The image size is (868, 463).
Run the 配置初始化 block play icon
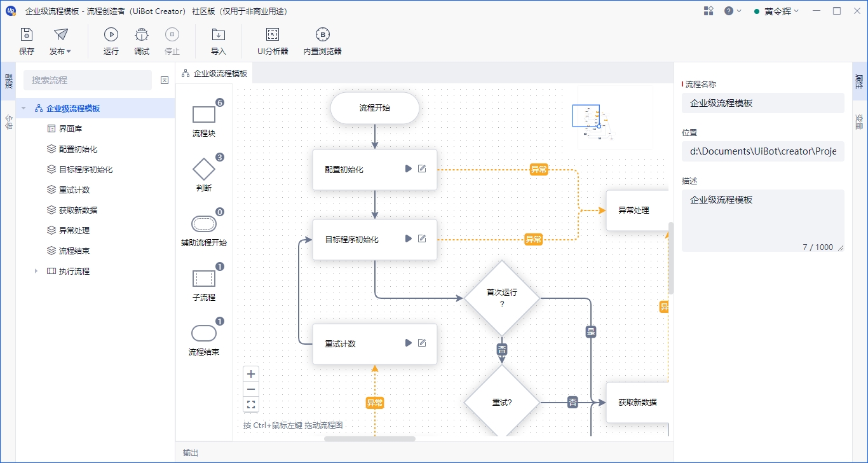(x=409, y=169)
